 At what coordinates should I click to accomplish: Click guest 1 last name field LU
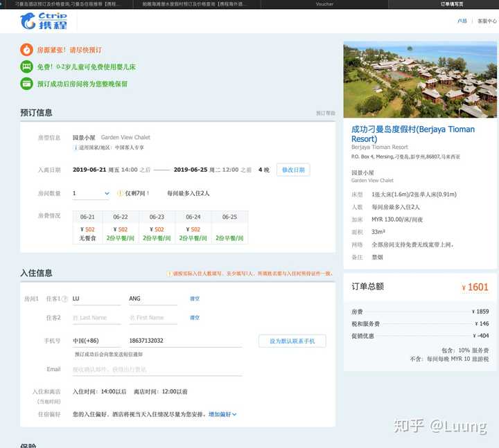click(97, 299)
